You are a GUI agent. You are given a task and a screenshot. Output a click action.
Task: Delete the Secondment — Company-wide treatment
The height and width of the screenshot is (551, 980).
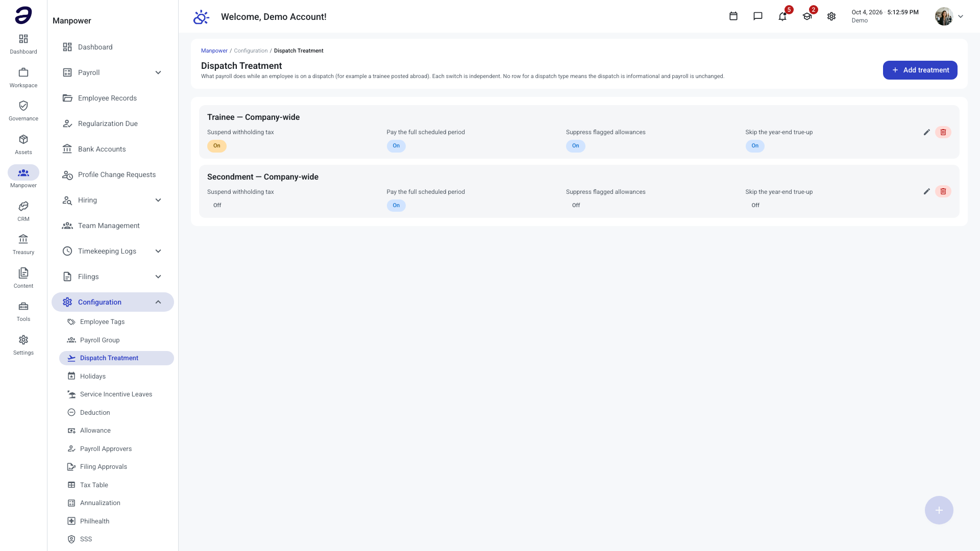pyautogui.click(x=943, y=191)
